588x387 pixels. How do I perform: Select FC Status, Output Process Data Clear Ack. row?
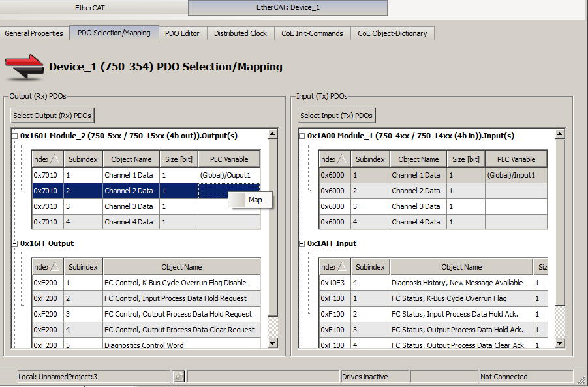point(433,344)
